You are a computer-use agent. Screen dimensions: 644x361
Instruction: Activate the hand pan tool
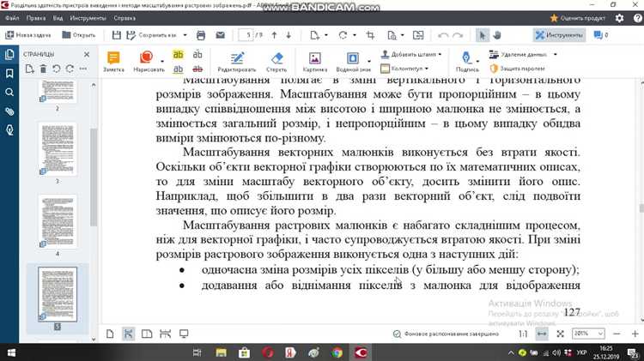[x=497, y=35]
